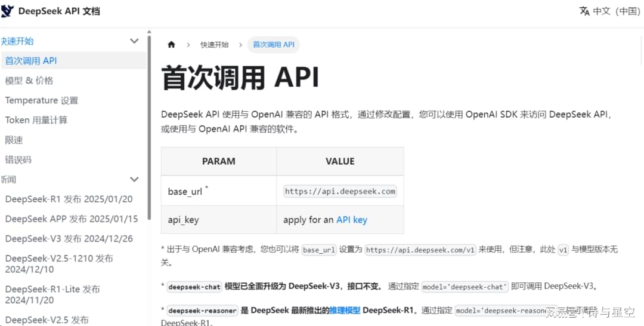Open Token 用量计算 sidebar page
This screenshot has height=326, width=644.
click(x=36, y=120)
